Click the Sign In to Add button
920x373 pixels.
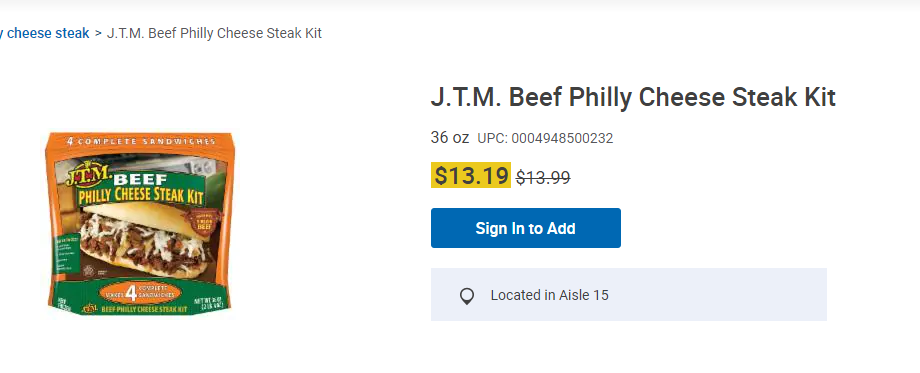tap(526, 228)
